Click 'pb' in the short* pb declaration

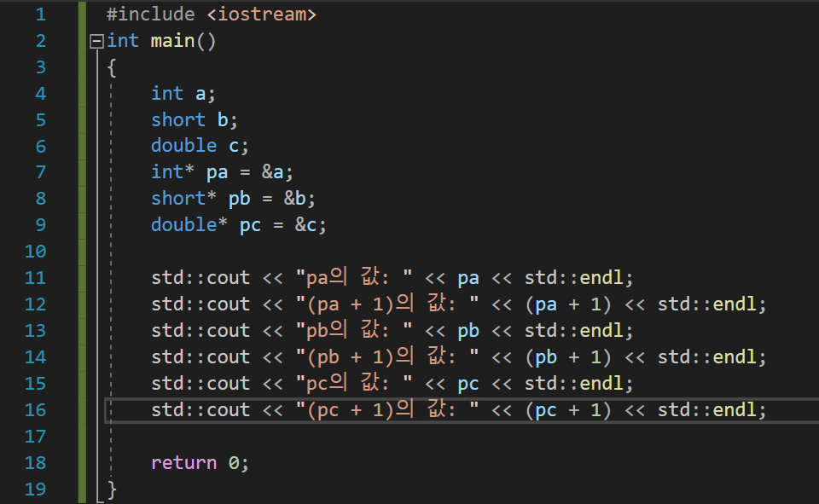pyautogui.click(x=239, y=200)
